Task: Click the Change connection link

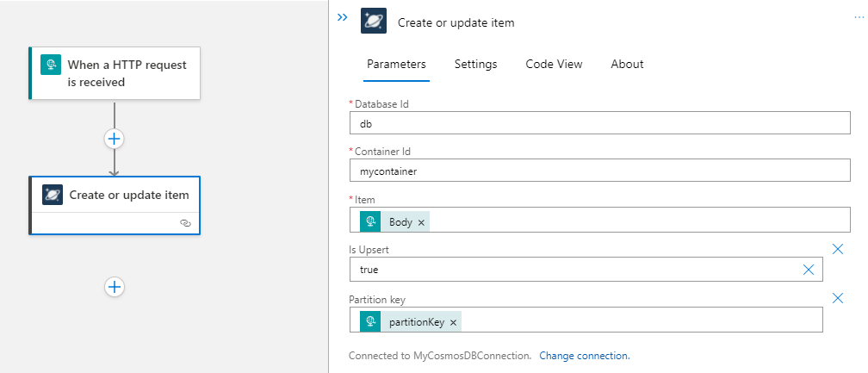Action: point(585,356)
